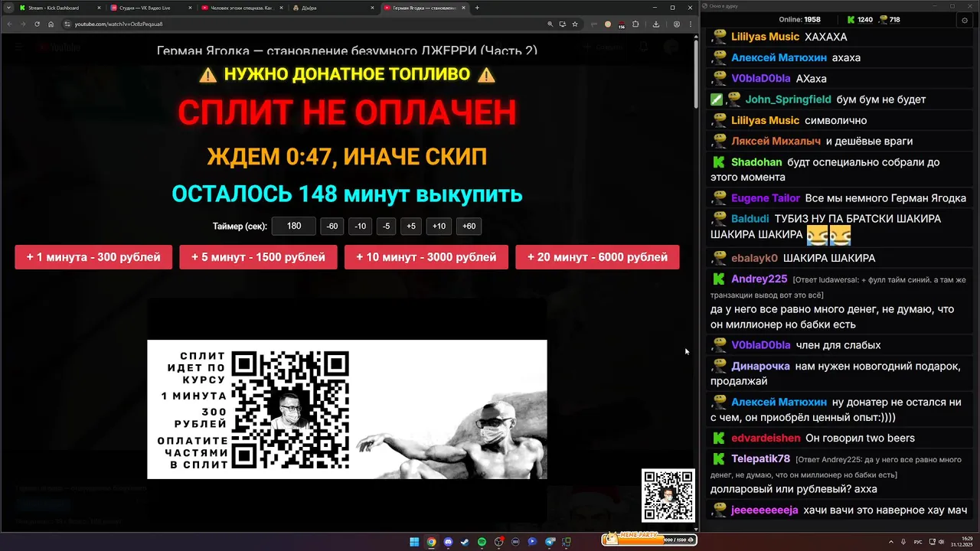The image size is (980, 551).
Task: Click username jeeeeeeeeeja in chat
Action: [x=765, y=510]
